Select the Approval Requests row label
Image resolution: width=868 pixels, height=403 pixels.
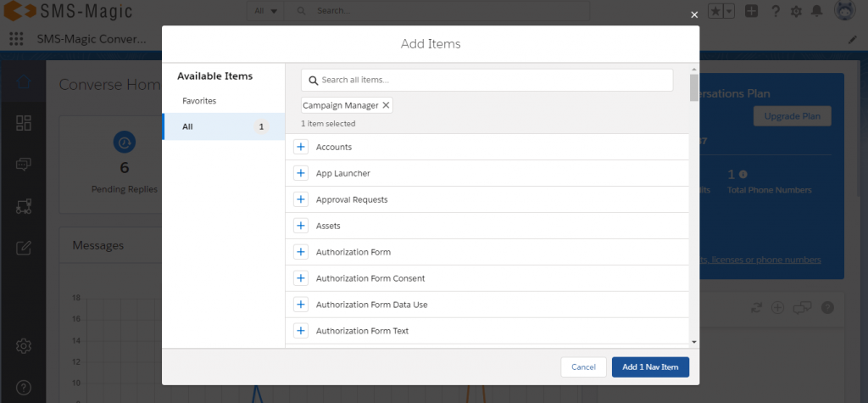point(352,199)
